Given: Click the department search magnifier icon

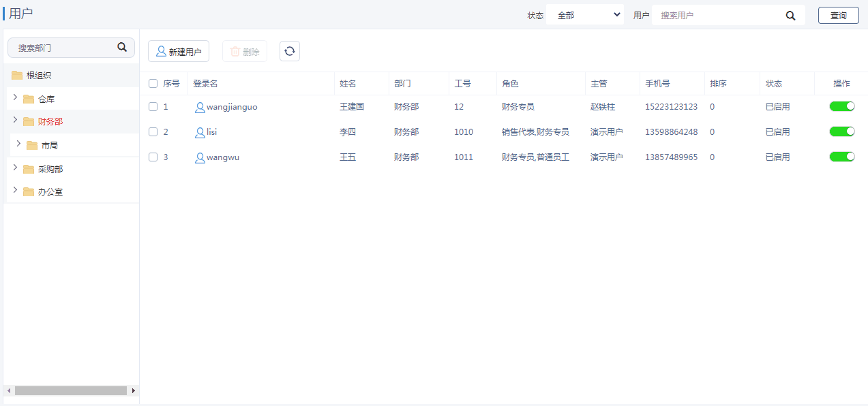Looking at the screenshot, I should pyautogui.click(x=122, y=47).
